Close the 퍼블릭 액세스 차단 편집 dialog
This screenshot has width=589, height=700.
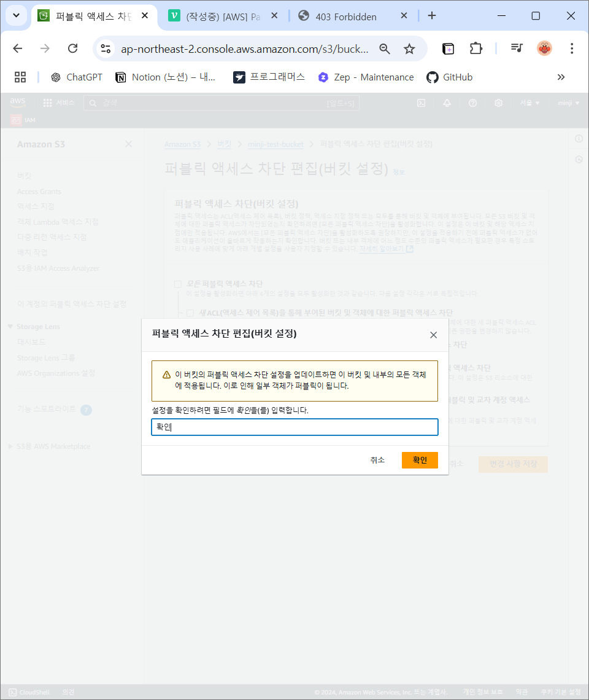[x=433, y=335]
